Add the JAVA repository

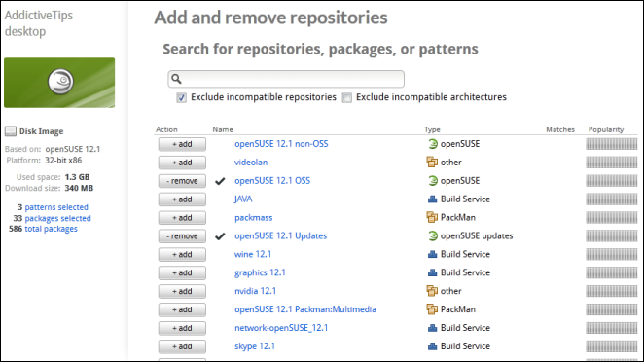[x=182, y=199]
